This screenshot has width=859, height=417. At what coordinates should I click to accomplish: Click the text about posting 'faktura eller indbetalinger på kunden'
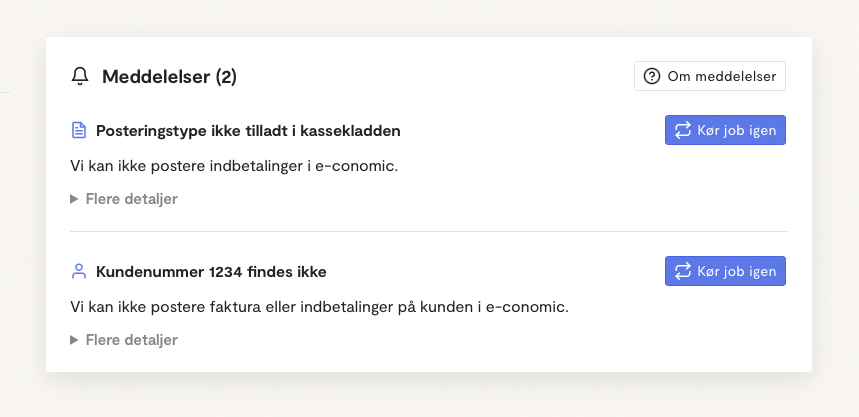pos(319,306)
